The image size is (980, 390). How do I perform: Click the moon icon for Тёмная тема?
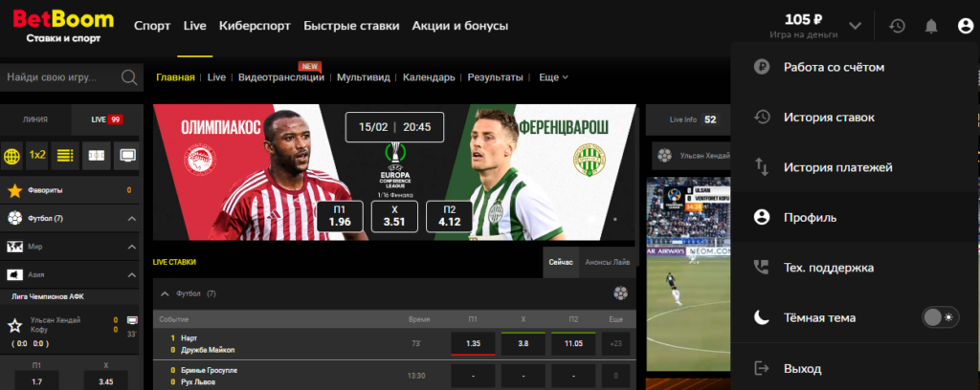coord(761,317)
